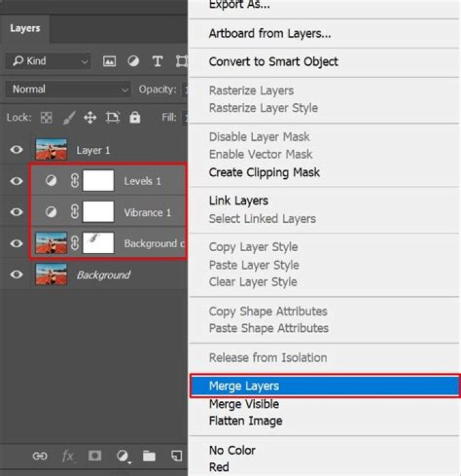Click Levels 1 adjustment icon
The height and width of the screenshot is (476, 461).
(x=51, y=181)
